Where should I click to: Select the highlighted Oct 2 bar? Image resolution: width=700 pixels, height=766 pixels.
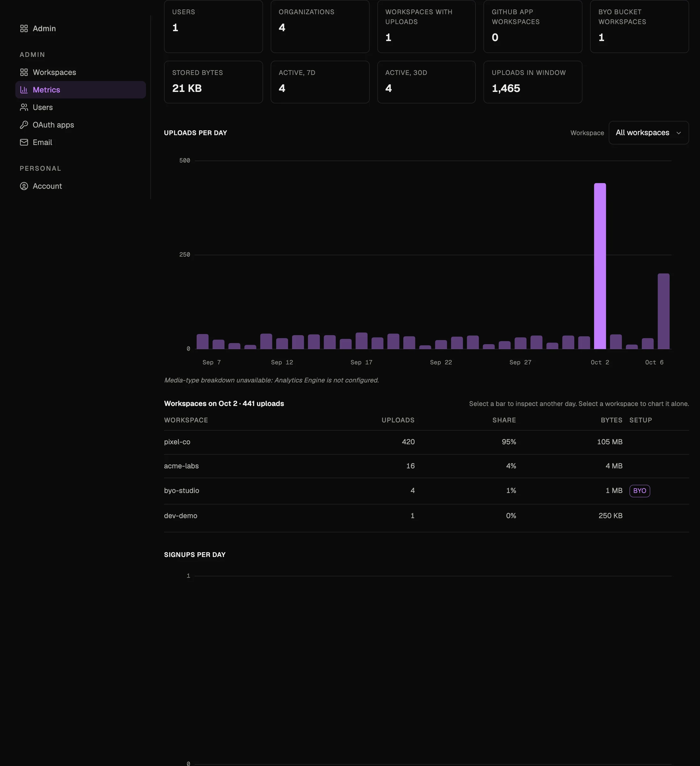coord(600,266)
